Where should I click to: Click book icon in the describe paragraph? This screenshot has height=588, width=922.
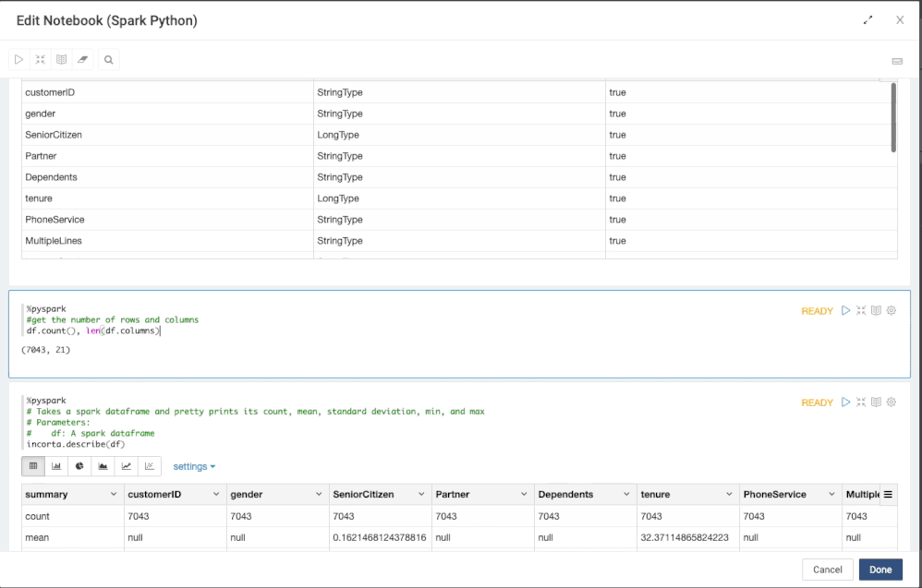pyautogui.click(x=876, y=402)
